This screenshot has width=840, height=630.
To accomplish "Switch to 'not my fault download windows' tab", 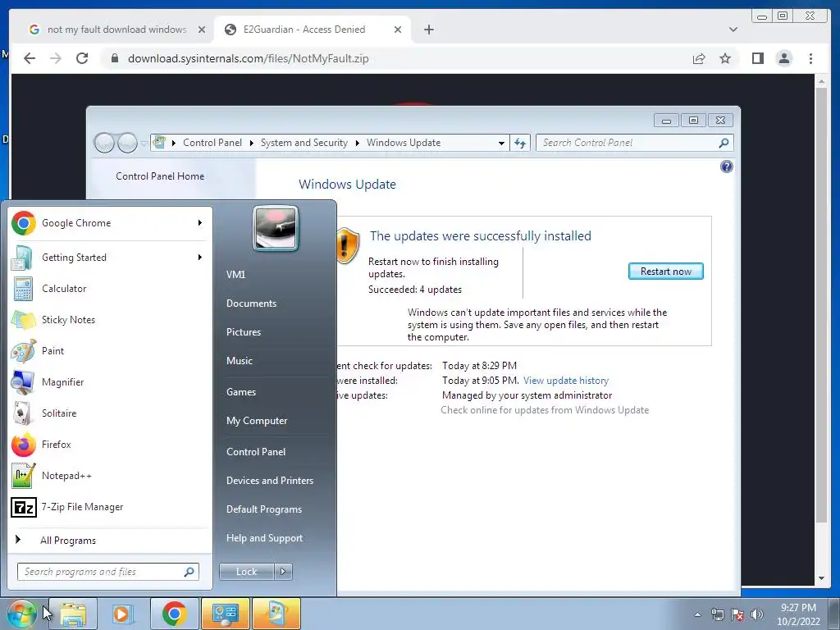I will click(x=116, y=30).
